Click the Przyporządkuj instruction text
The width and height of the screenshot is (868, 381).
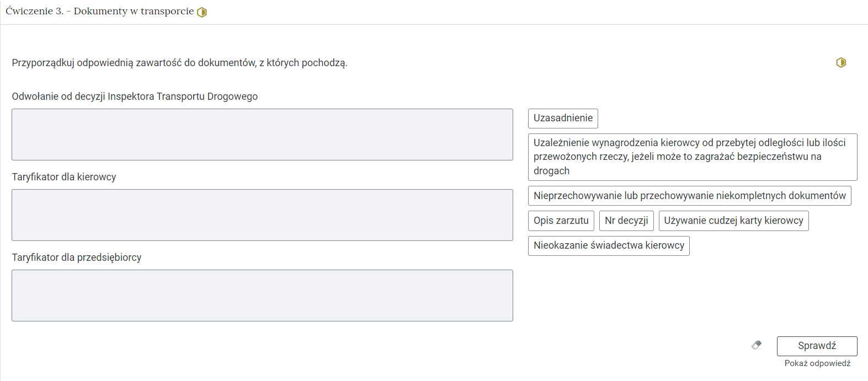click(x=179, y=63)
